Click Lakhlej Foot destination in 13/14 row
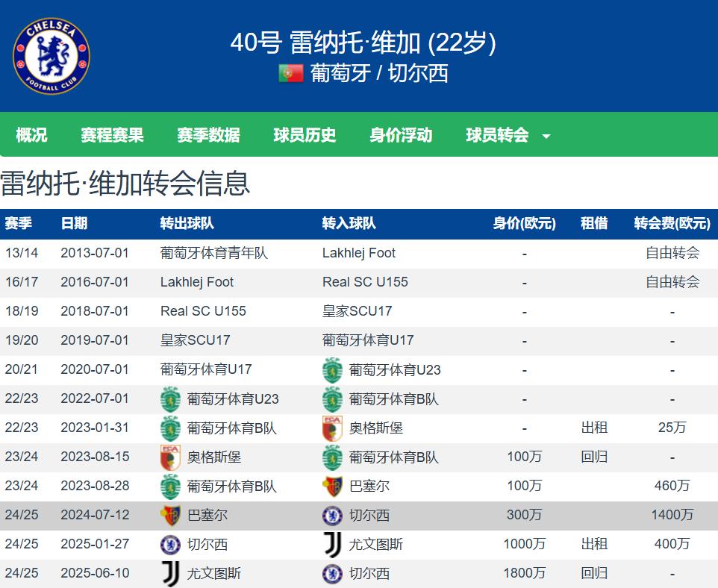The image size is (718, 588). (x=359, y=253)
